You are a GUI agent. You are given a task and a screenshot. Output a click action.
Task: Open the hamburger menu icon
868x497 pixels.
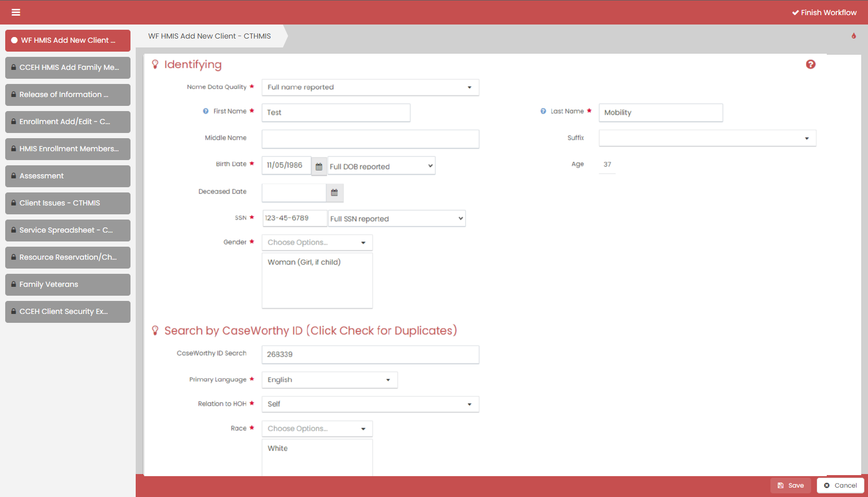point(16,13)
